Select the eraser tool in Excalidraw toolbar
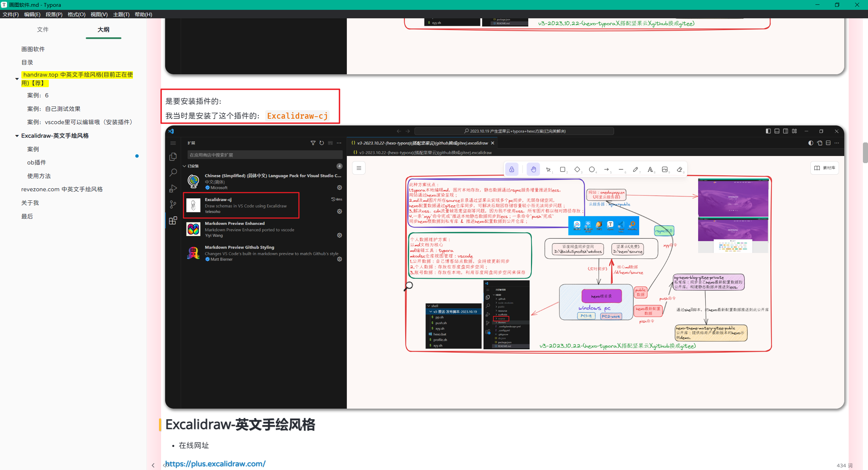This screenshot has height=470, width=868. point(679,169)
